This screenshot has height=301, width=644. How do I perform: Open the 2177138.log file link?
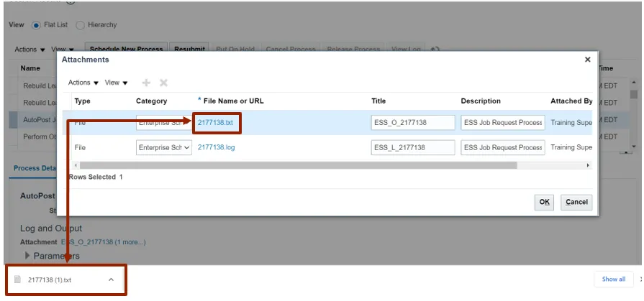point(217,147)
